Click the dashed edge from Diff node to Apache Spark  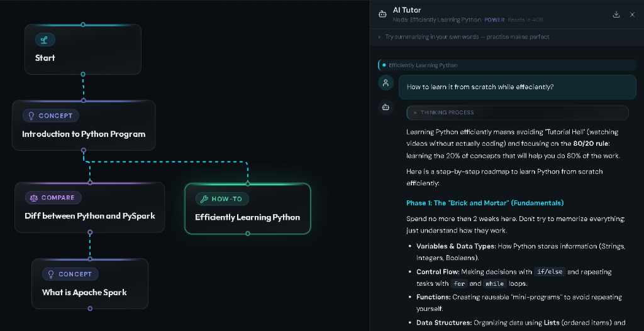click(90, 246)
